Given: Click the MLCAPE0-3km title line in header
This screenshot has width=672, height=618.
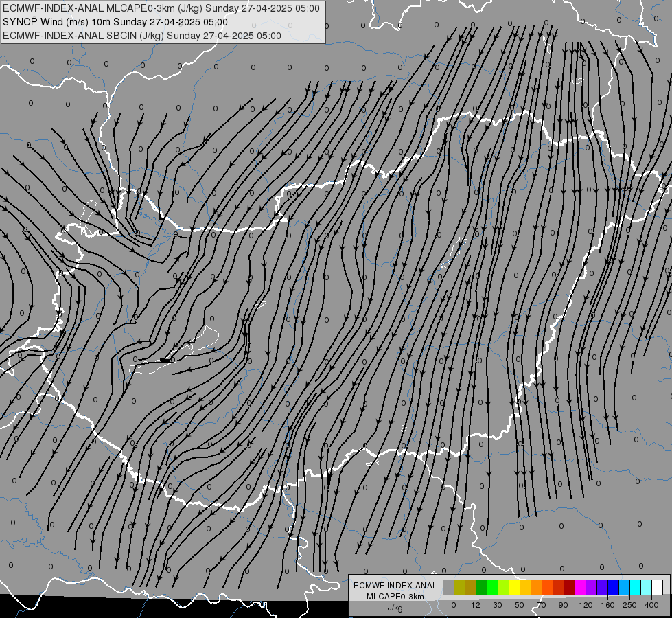Looking at the screenshot, I should click(x=161, y=8).
